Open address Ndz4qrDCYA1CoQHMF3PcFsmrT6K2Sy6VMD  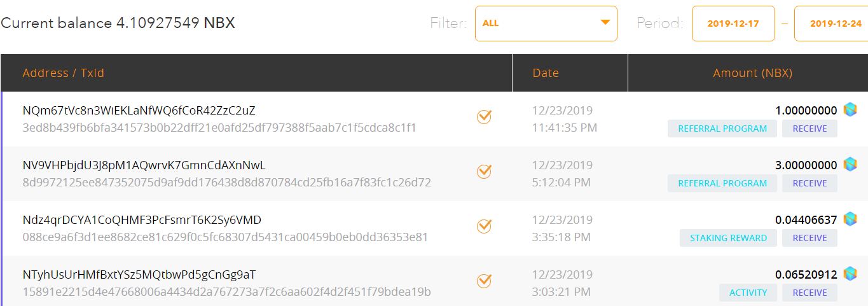(x=142, y=220)
